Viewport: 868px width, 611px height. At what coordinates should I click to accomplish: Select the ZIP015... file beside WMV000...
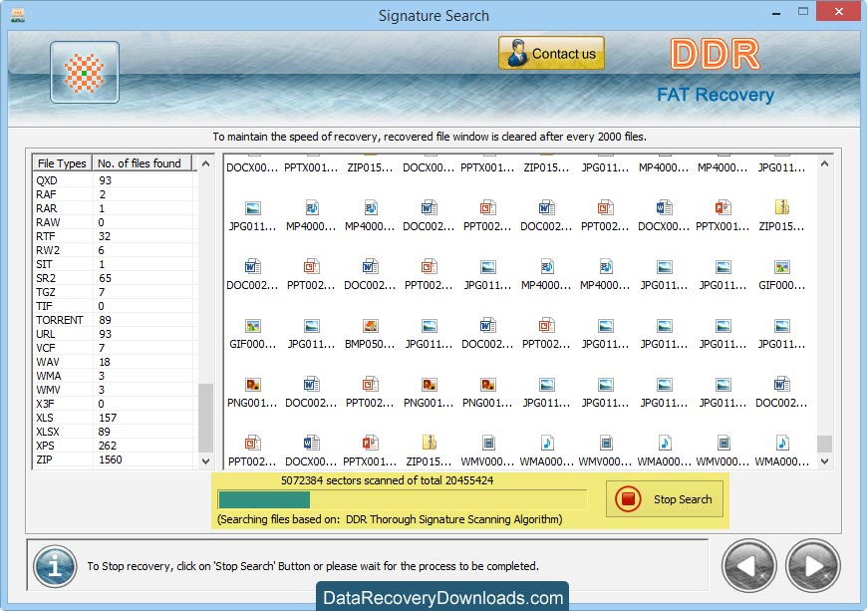coord(429,452)
